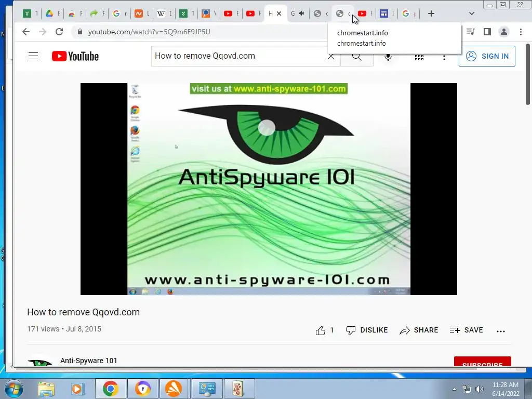This screenshot has height=399, width=532.
Task: Open YouTube settings three-dot menu
Action: (x=444, y=57)
